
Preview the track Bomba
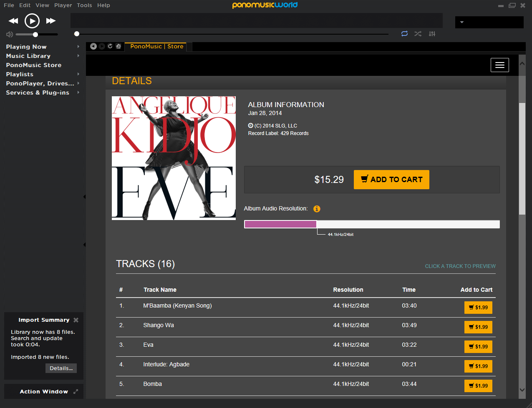click(152, 384)
